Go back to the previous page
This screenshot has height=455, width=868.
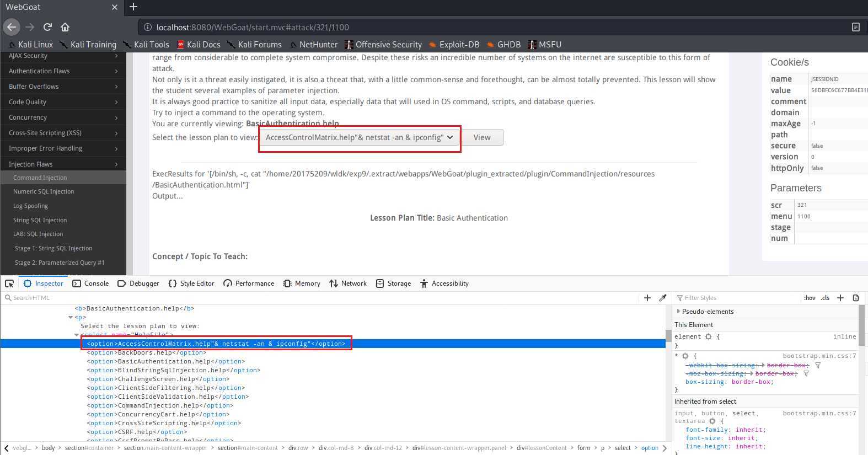12,26
